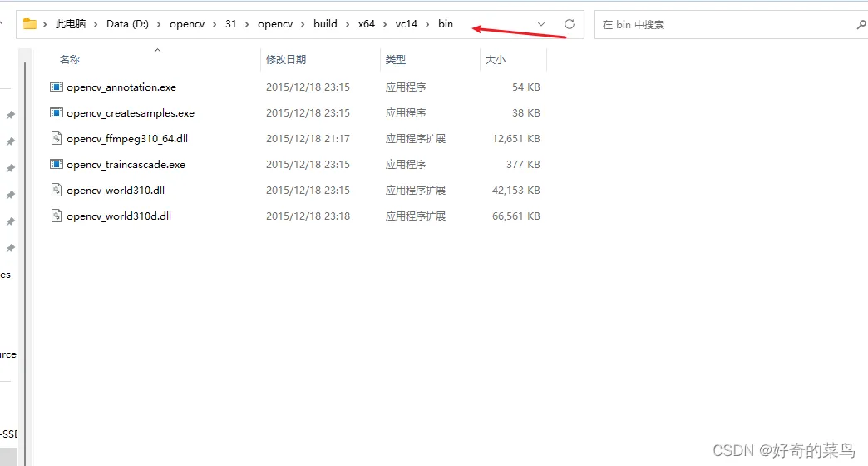Click the 38 KB size cell
Image resolution: width=868 pixels, height=466 pixels.
(x=526, y=113)
